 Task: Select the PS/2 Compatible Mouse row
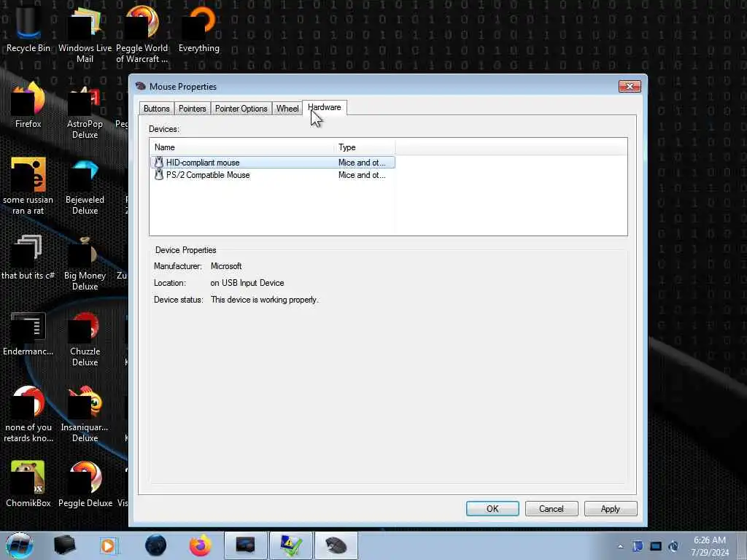[273, 175]
